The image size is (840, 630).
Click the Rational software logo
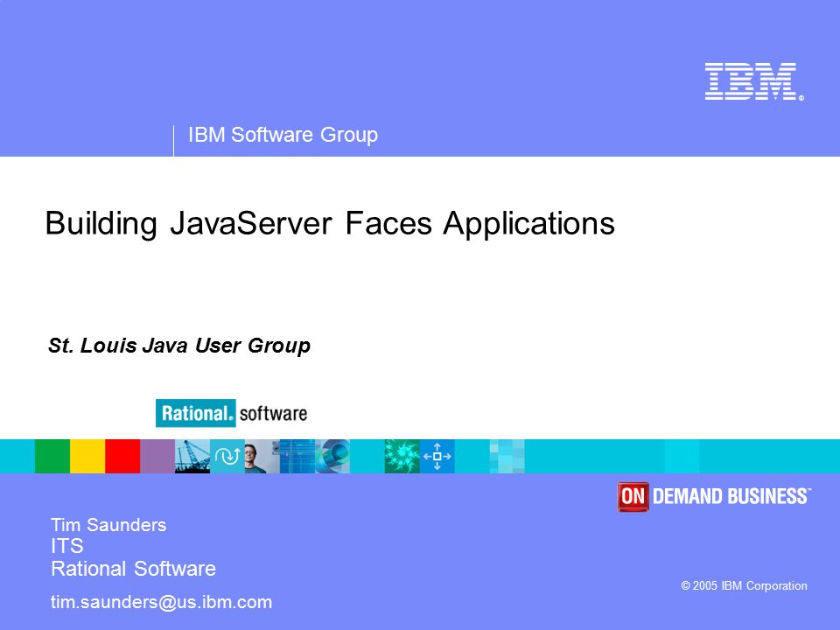pos(231,413)
